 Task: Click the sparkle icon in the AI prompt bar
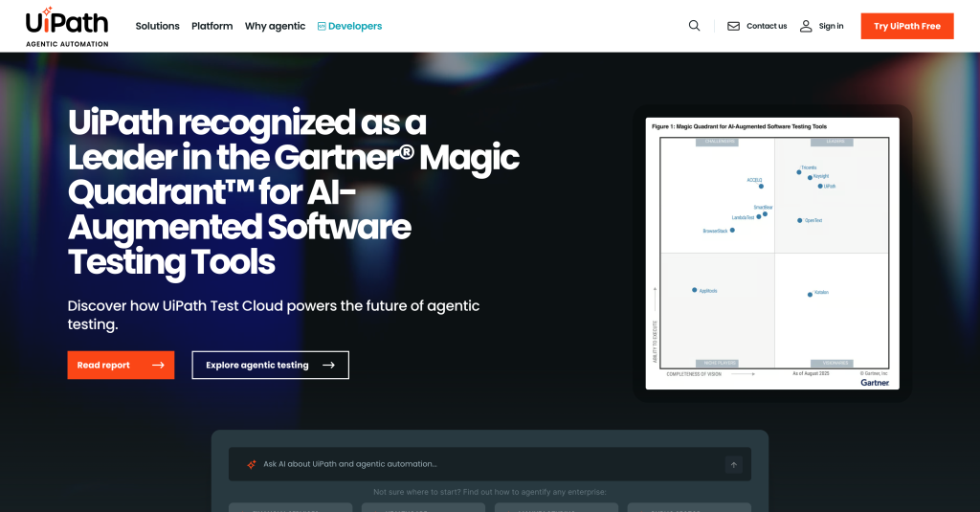pos(252,464)
